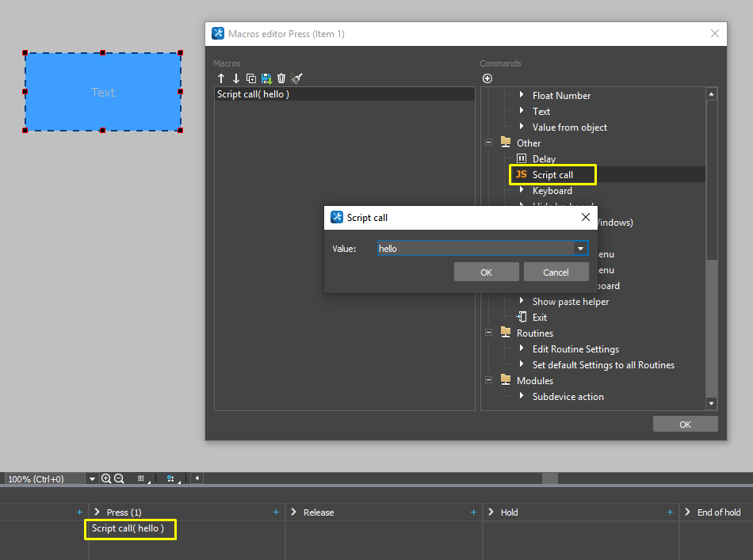Open the 100% zoom level dropdown

92,478
